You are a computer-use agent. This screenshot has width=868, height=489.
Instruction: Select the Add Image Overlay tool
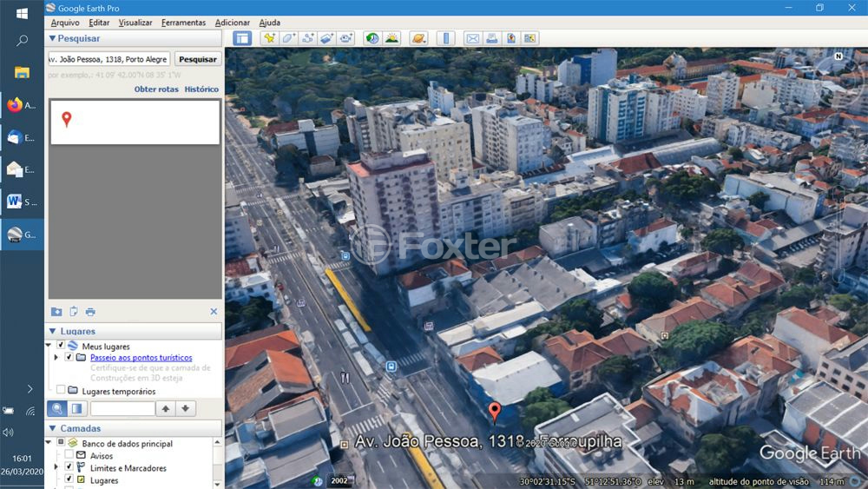(x=326, y=38)
